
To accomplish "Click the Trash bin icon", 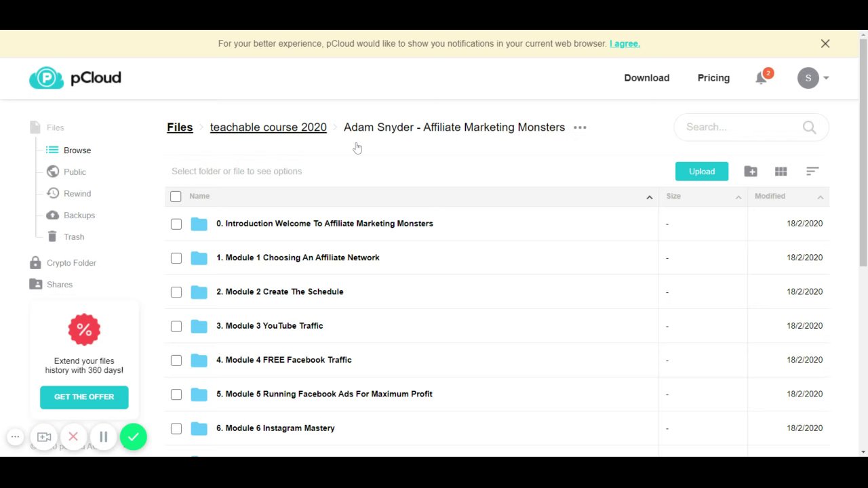I will pos(52,237).
